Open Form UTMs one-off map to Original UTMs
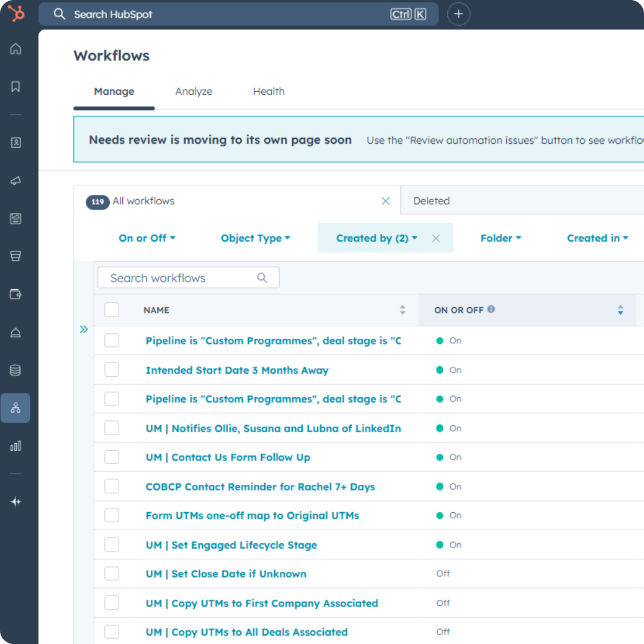This screenshot has width=644, height=644. [252, 515]
